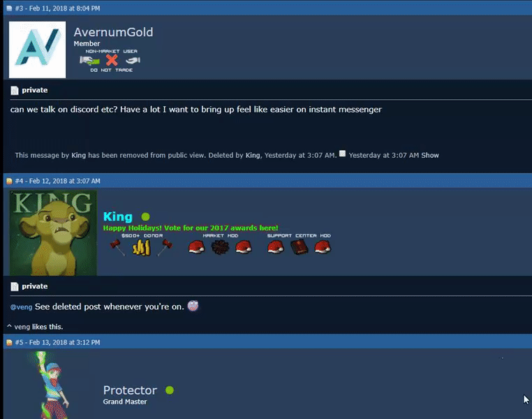Click the post #3 document icon

click(9, 8)
